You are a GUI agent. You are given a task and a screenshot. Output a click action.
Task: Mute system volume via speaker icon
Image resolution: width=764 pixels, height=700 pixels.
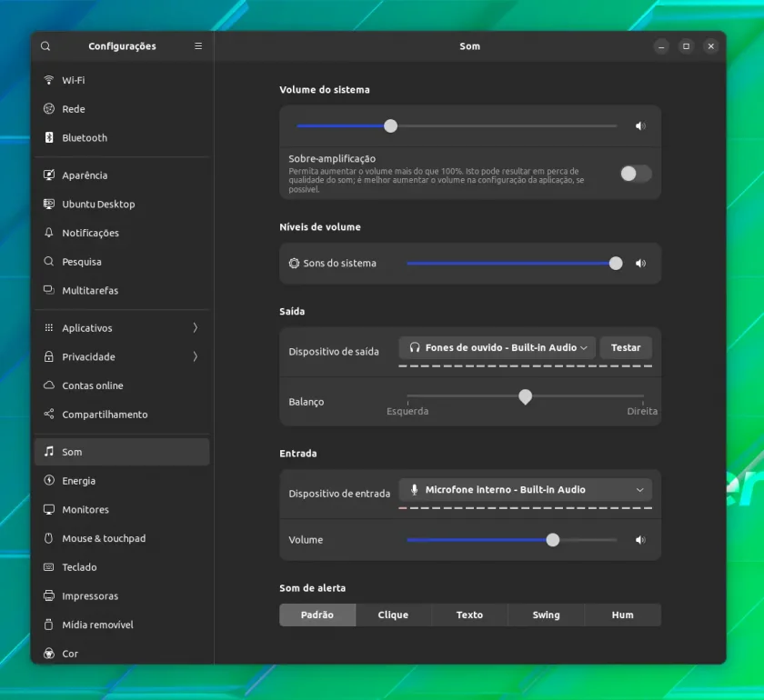tap(640, 126)
